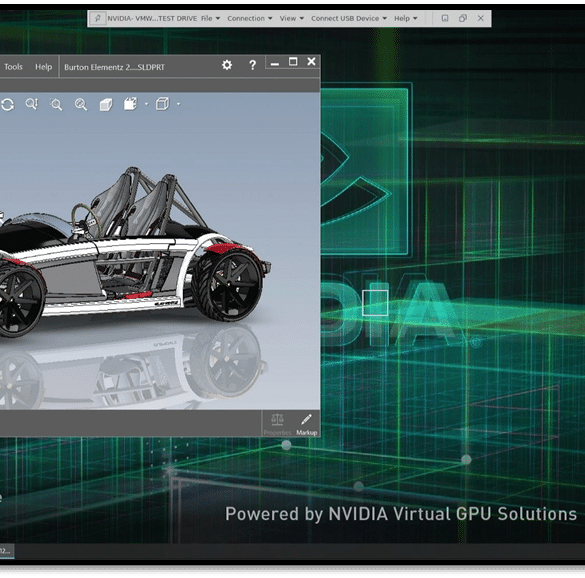Activate the zoom to area tool
This screenshot has width=585, height=578.
pyautogui.click(x=56, y=104)
